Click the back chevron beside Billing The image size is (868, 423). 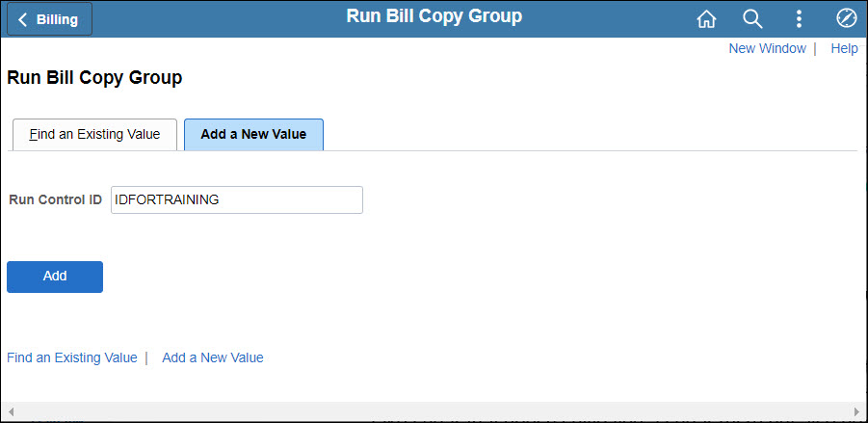pyautogui.click(x=23, y=19)
